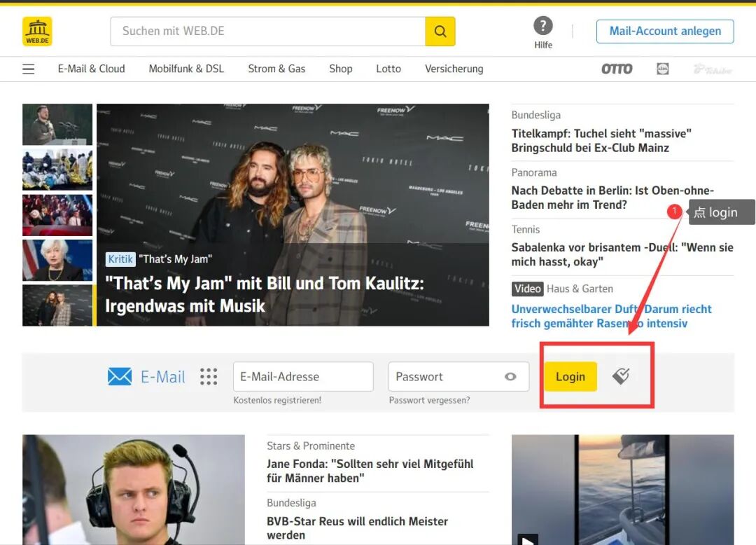The image size is (756, 545).
Task: Click Passwort vergessen? link
Action: pos(429,400)
